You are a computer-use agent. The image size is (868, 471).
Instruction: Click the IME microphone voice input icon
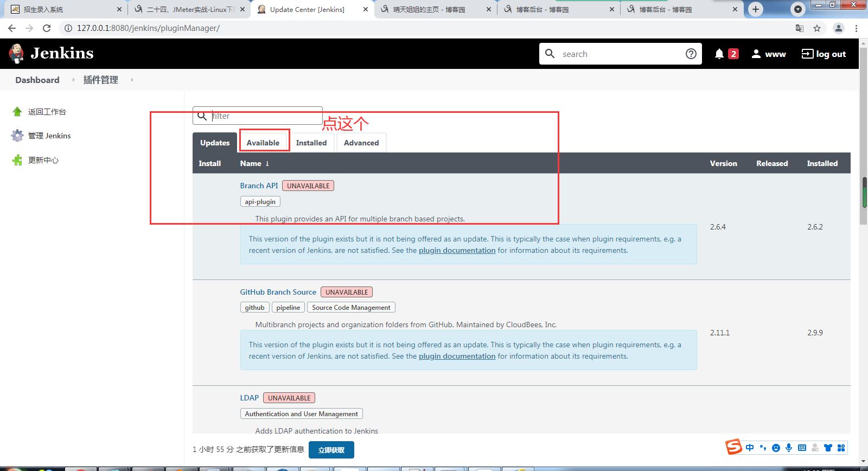789,448
